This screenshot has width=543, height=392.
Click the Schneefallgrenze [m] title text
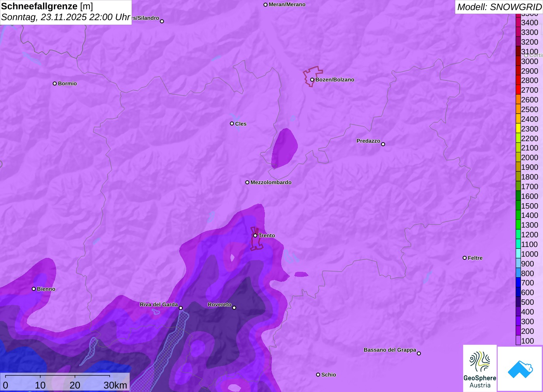(x=47, y=6)
